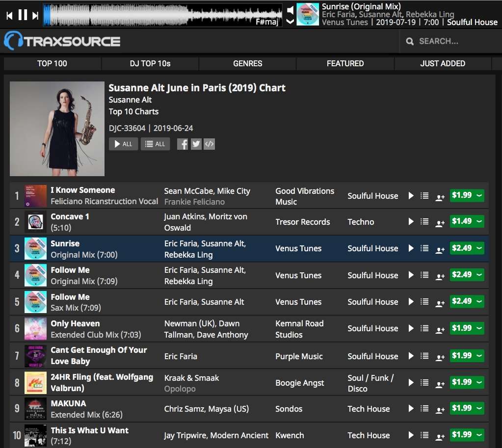This screenshot has width=502, height=448.
Task: Play Sunrise Original Mix track
Action: point(411,248)
